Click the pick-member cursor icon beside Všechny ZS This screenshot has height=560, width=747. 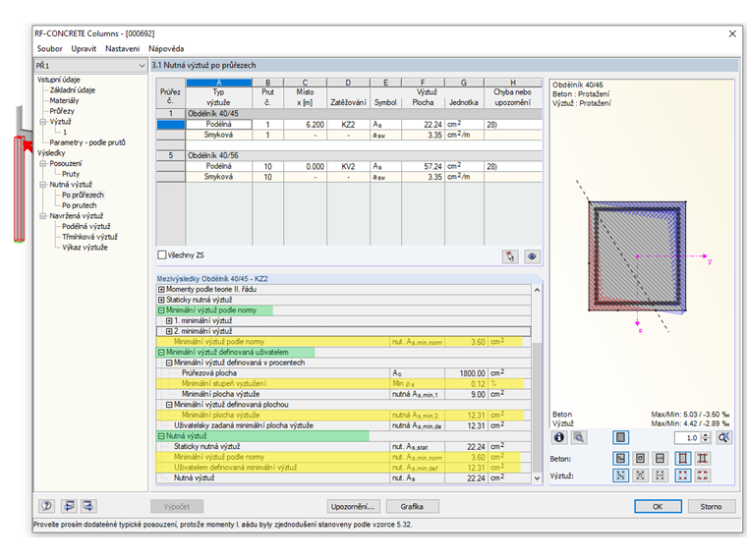[510, 255]
